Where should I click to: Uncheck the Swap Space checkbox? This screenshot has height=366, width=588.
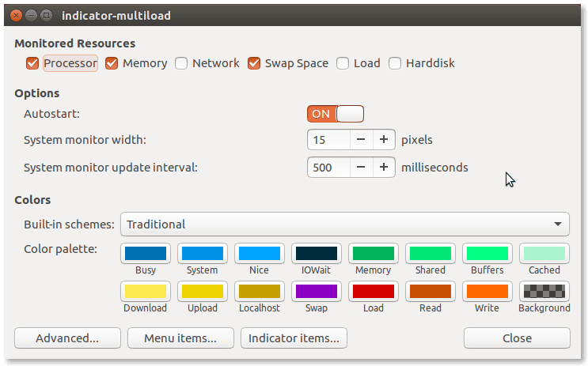pyautogui.click(x=254, y=63)
